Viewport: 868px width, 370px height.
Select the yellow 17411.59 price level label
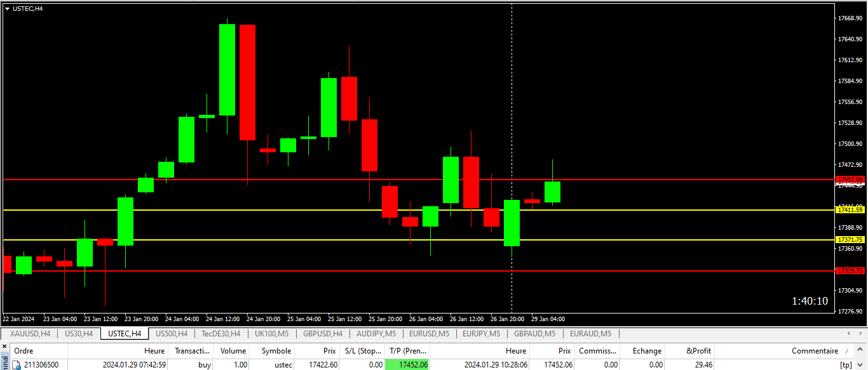[850, 210]
